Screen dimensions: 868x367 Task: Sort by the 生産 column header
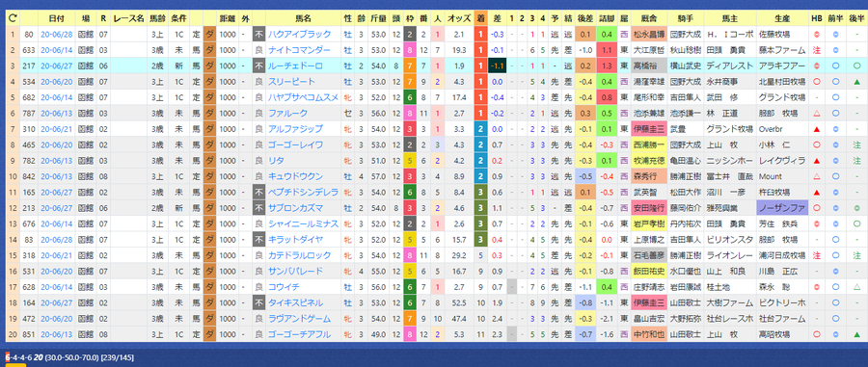(x=782, y=17)
